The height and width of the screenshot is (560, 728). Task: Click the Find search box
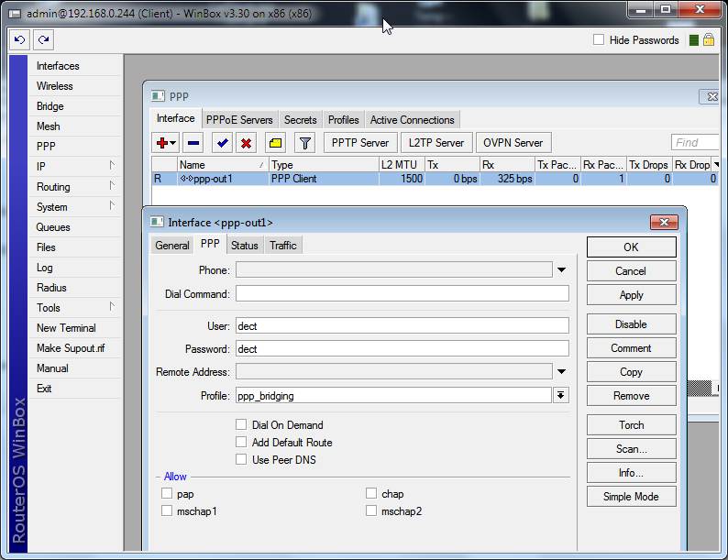tap(695, 142)
